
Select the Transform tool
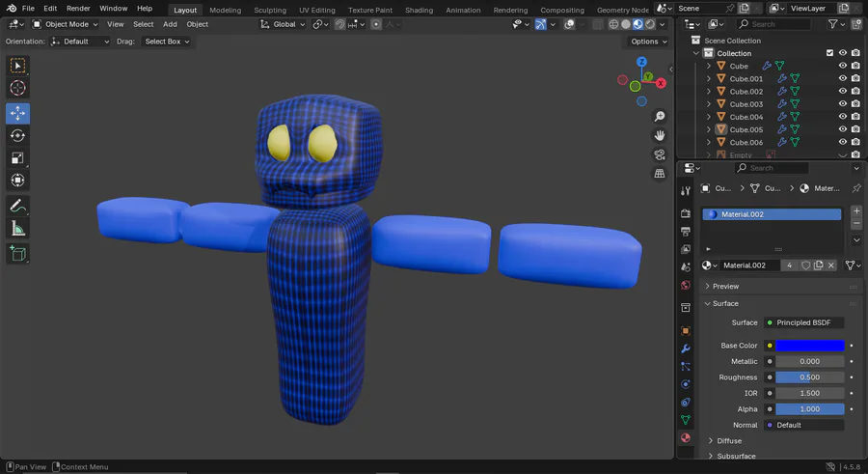click(17, 181)
